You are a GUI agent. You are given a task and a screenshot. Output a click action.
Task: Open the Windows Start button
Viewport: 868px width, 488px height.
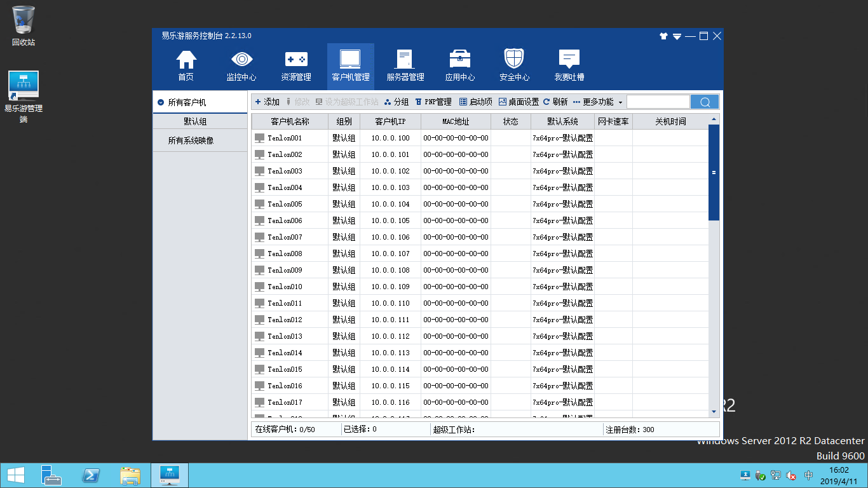coord(15,475)
